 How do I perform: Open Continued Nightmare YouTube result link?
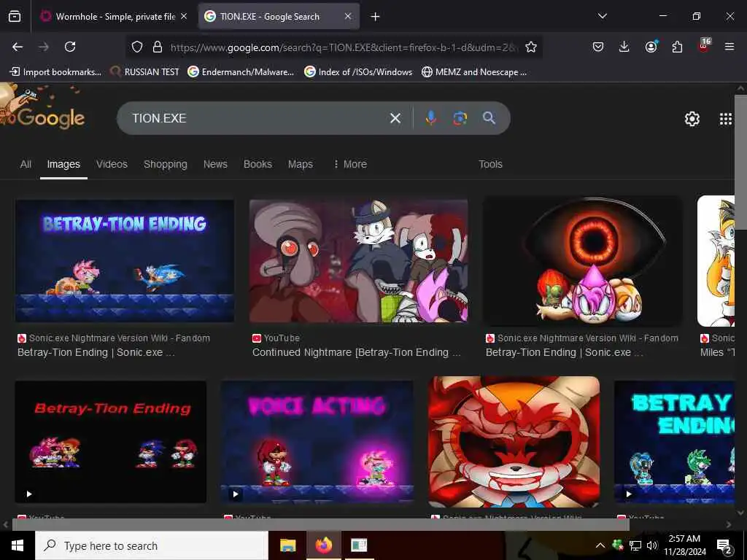click(356, 352)
